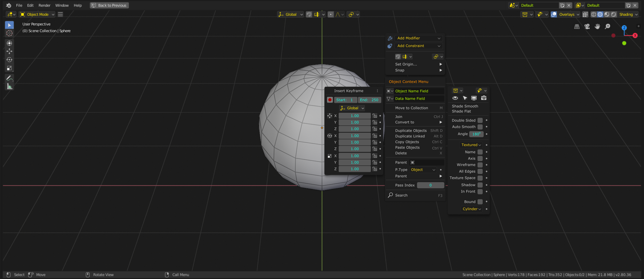
Task: Open the Cylinder bounds type dropdown
Action: click(471, 209)
